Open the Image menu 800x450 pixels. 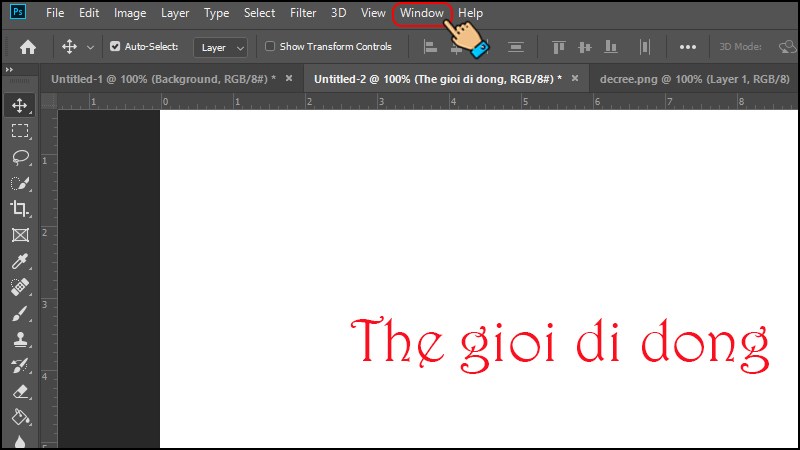point(130,13)
